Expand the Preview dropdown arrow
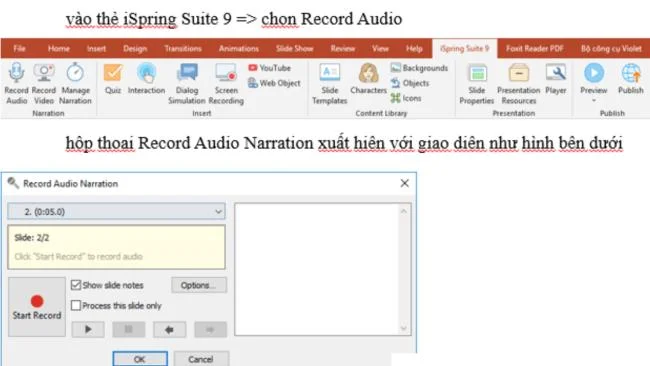The height and width of the screenshot is (366, 650). point(594,101)
